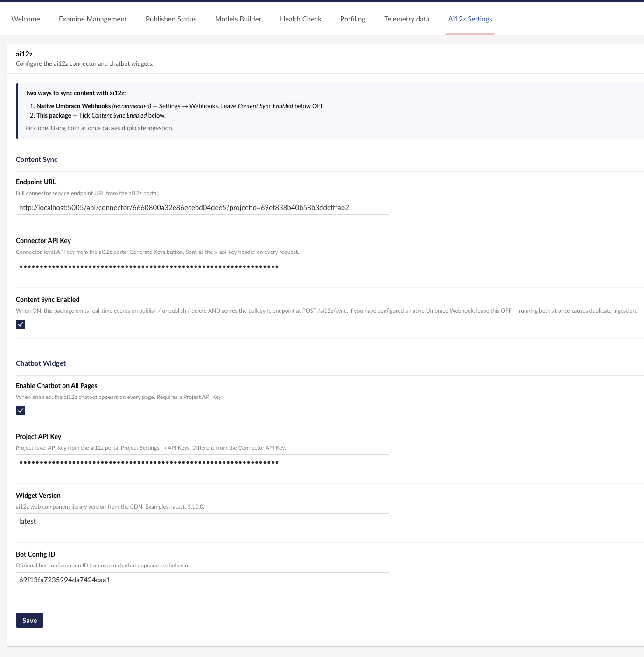The height and width of the screenshot is (657, 644).
Task: Click 'Pick one. Using both at once' note
Action: pos(99,128)
